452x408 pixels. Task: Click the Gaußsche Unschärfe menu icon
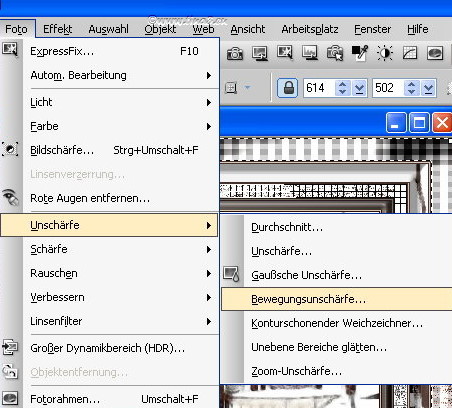[231, 274]
